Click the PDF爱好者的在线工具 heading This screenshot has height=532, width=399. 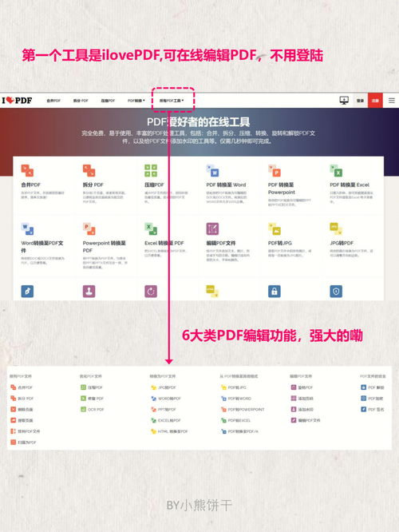[x=199, y=121]
